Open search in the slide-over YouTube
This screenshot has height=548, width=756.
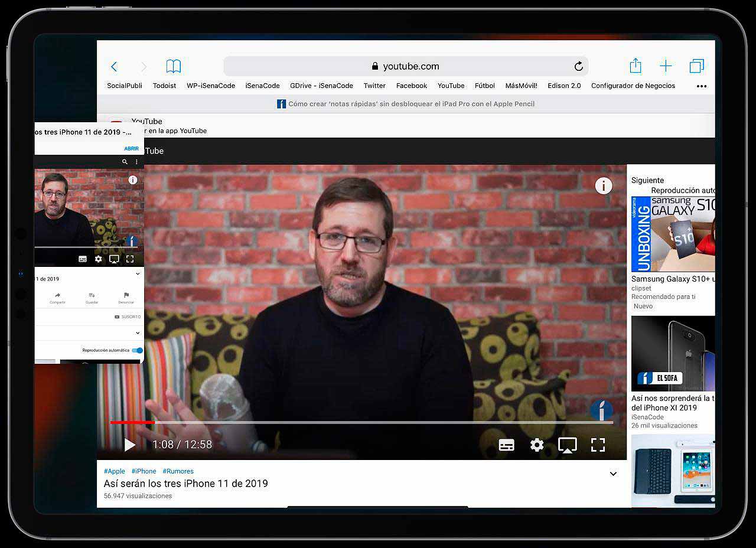click(125, 162)
